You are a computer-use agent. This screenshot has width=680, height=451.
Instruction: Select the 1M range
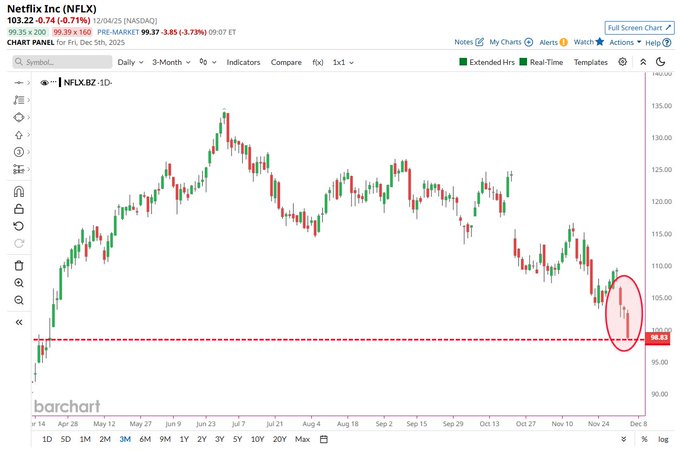click(x=85, y=439)
